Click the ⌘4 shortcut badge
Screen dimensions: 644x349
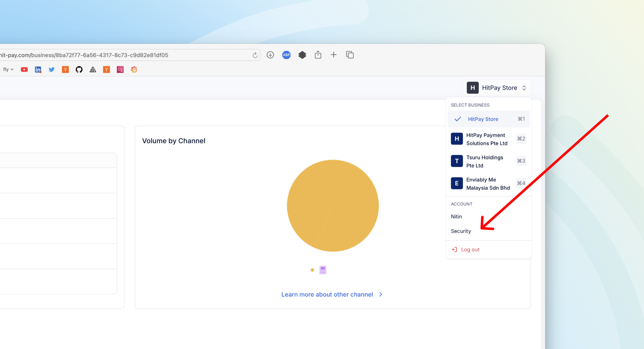click(x=521, y=183)
